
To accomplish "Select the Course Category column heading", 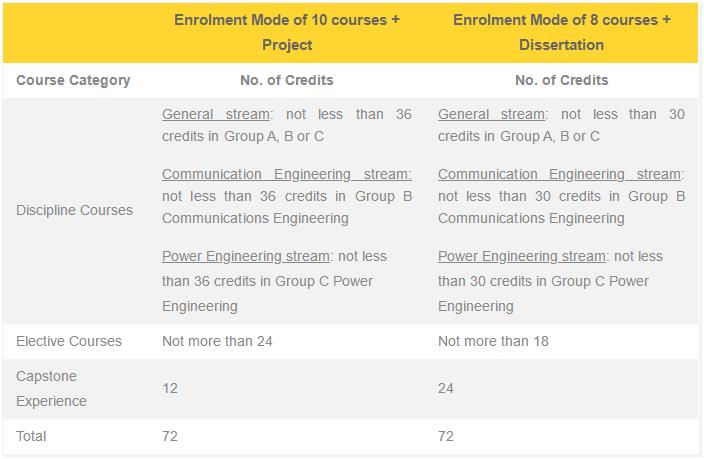I will coord(73,80).
